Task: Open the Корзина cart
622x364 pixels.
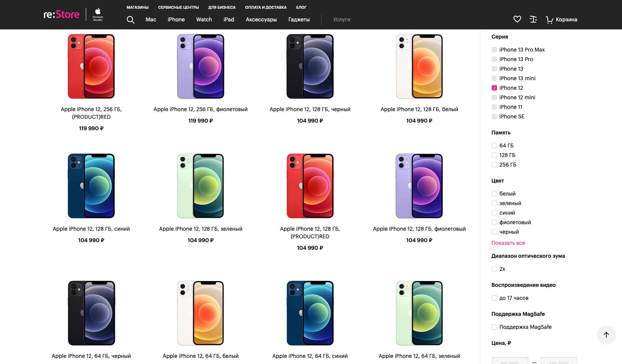Action: tap(562, 19)
